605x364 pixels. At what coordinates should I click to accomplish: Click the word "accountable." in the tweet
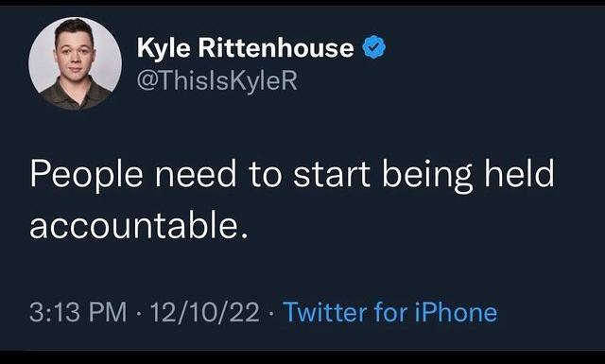139,225
